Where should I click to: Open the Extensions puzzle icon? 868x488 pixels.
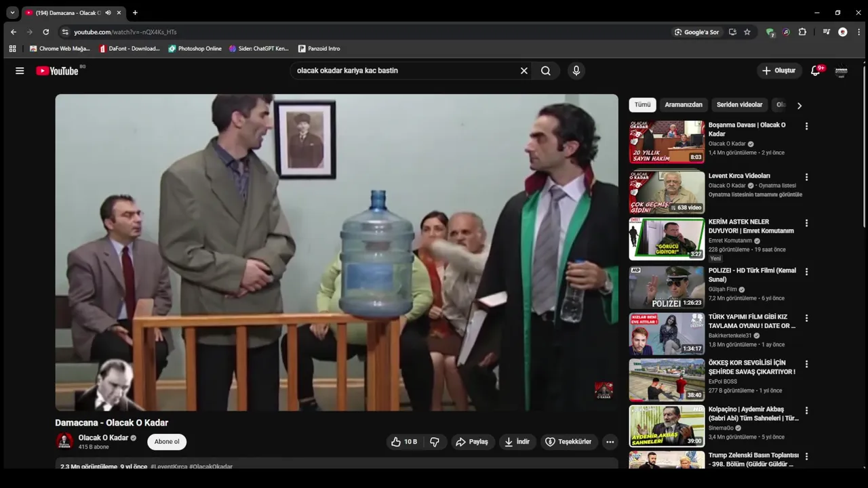[x=802, y=32]
